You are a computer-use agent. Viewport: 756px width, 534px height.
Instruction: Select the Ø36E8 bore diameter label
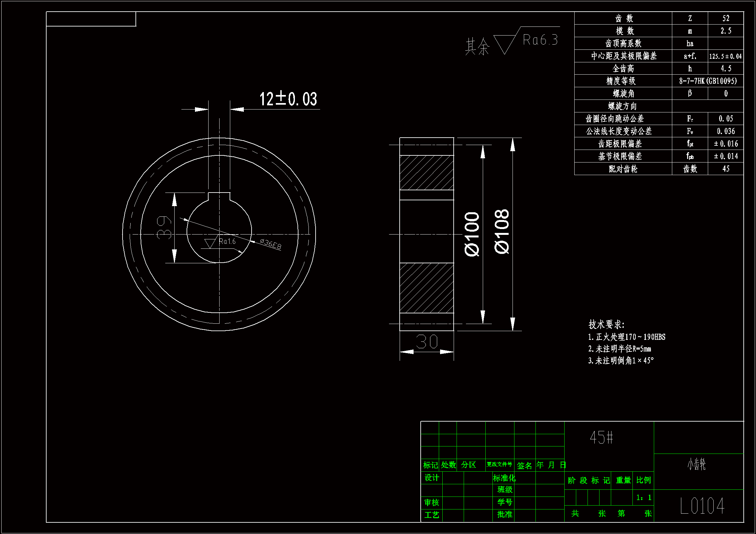tap(270, 244)
